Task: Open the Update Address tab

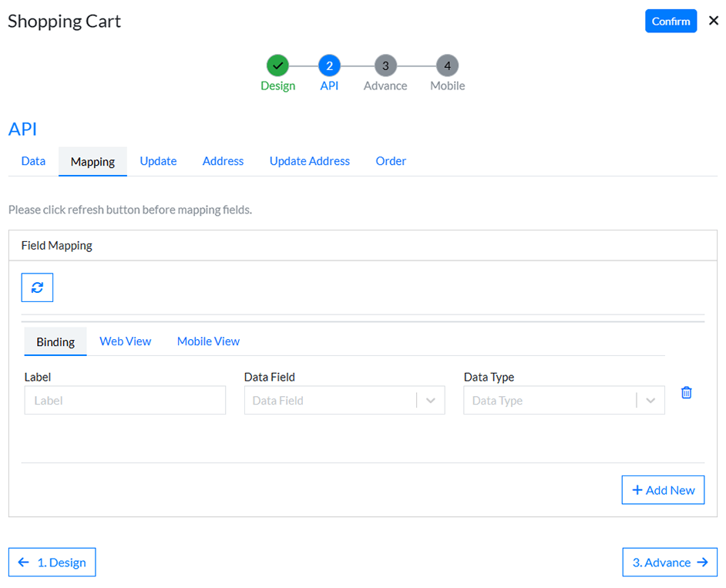Action: 309,161
